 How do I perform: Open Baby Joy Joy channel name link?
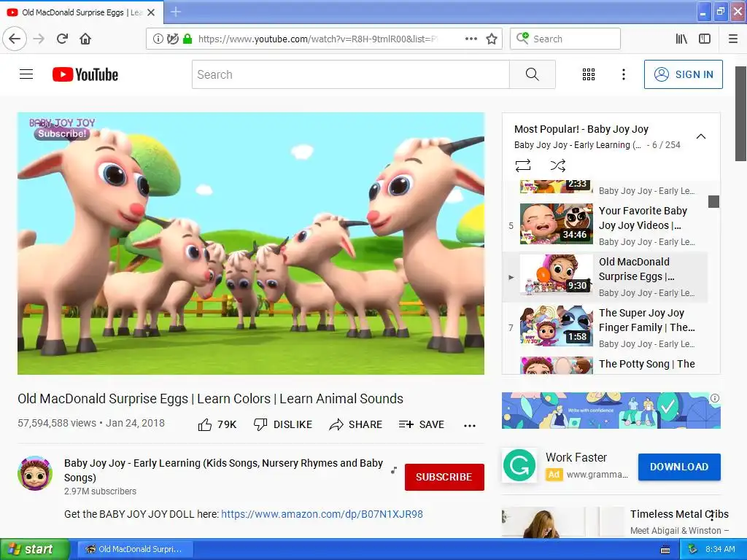pos(223,470)
